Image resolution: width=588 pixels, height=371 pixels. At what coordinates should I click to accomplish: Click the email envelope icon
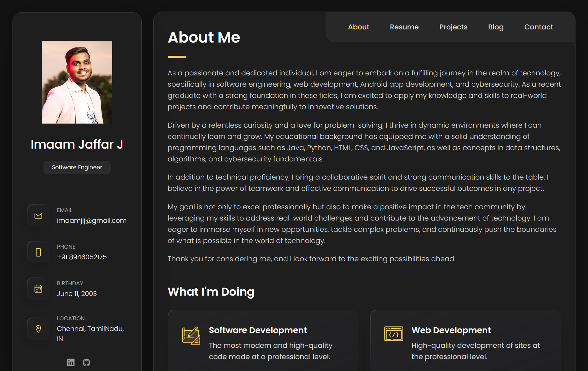pos(38,215)
